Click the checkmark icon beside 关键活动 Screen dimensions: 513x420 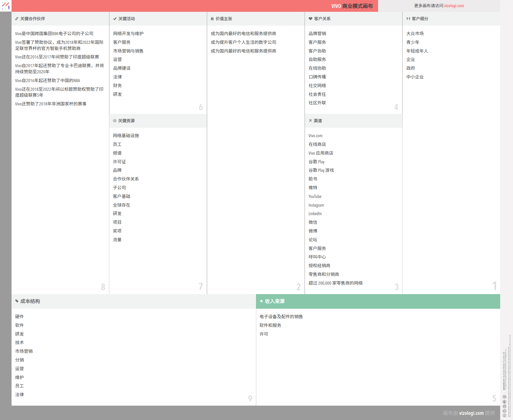coord(115,19)
